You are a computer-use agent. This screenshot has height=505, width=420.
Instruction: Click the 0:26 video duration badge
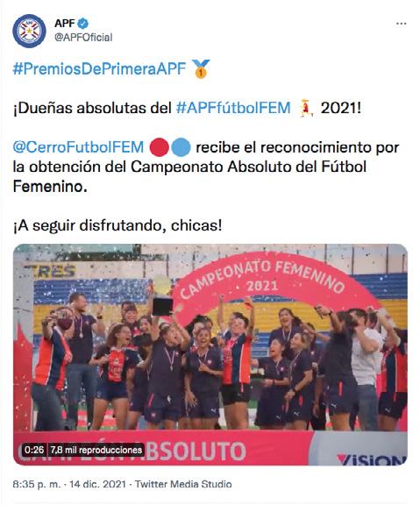click(x=34, y=450)
